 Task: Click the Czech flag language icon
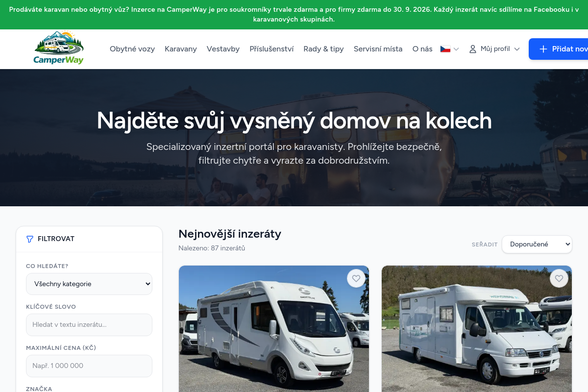point(445,49)
